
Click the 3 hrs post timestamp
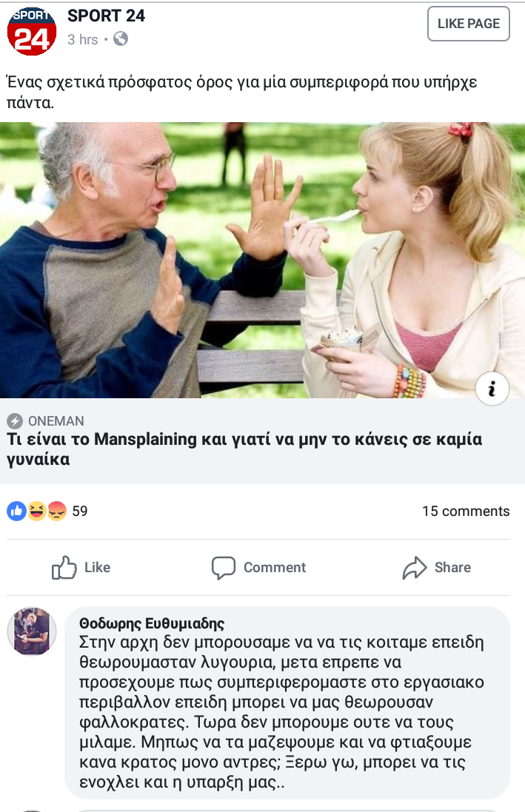[x=83, y=39]
